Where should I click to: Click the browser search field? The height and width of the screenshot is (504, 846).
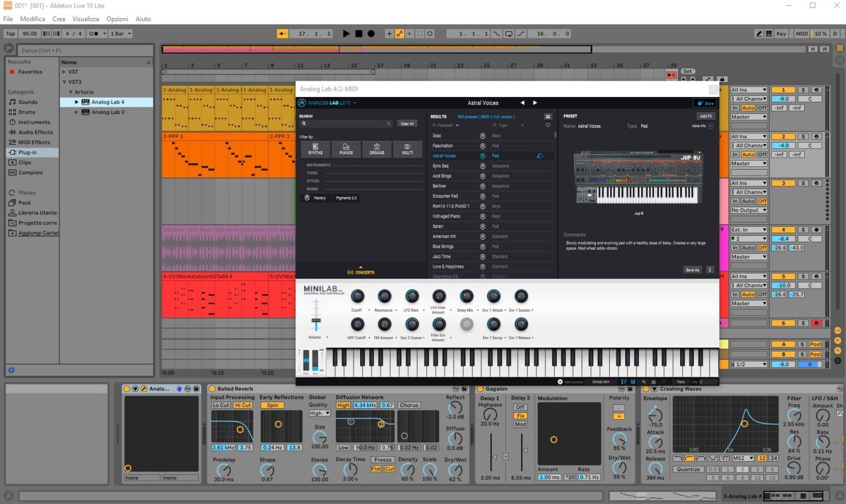(x=85, y=50)
